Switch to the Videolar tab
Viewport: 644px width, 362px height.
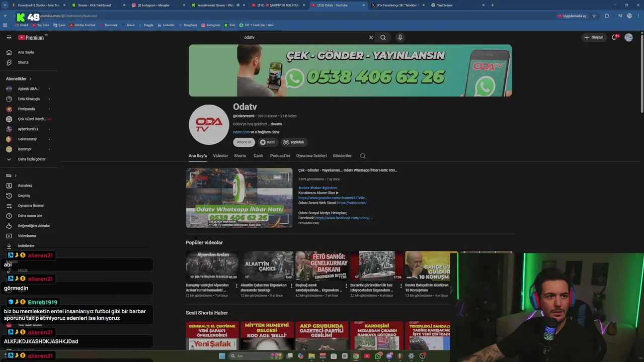[220, 156]
